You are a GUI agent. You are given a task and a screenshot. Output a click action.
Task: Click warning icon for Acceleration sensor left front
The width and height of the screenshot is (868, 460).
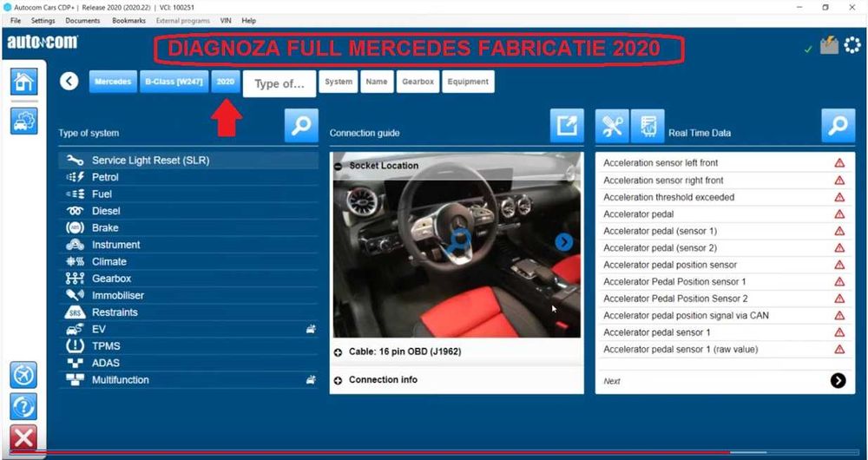point(839,163)
